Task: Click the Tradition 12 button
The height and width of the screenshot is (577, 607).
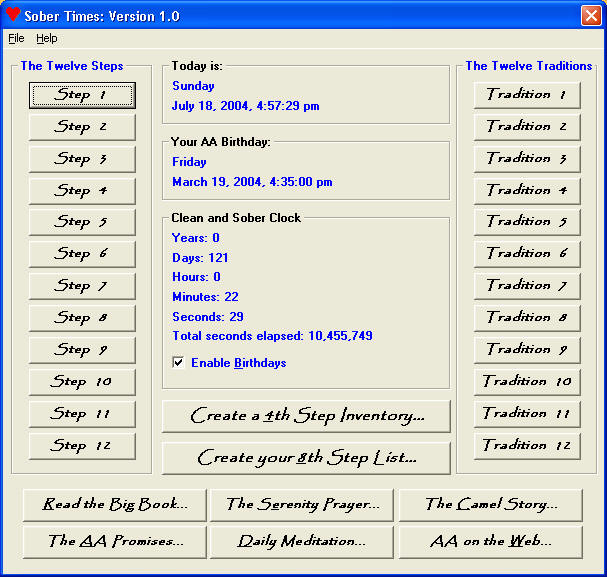Action: [x=527, y=445]
